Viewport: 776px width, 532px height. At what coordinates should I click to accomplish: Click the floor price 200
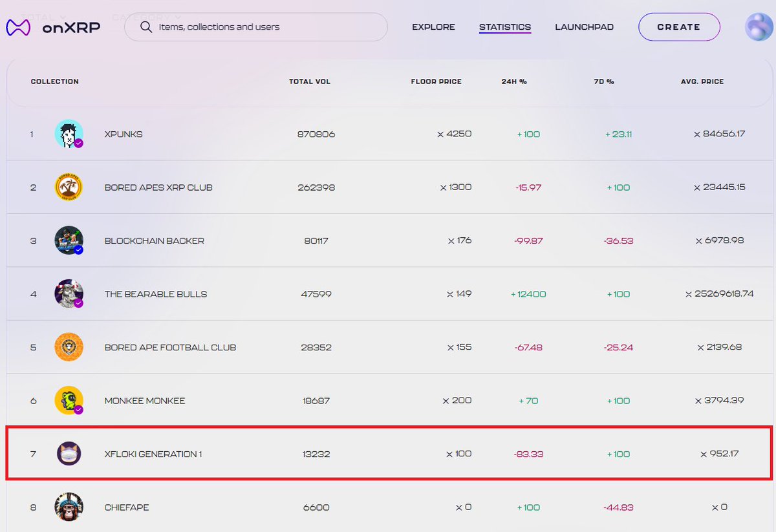coord(457,401)
